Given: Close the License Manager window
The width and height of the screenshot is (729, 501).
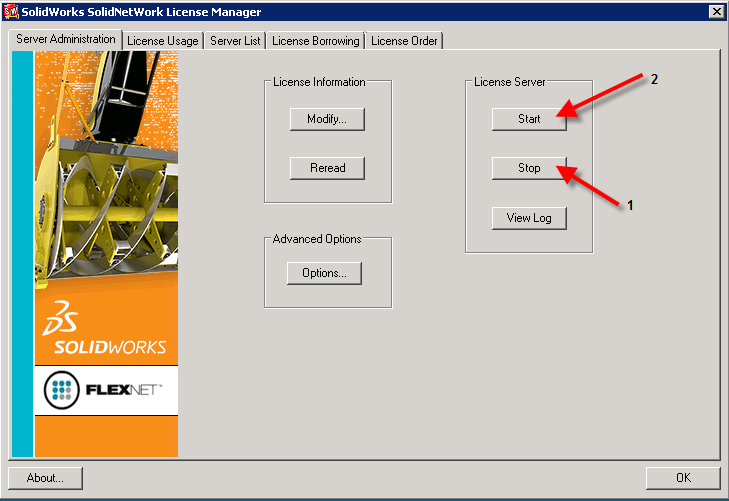Looking at the screenshot, I should coord(716,12).
